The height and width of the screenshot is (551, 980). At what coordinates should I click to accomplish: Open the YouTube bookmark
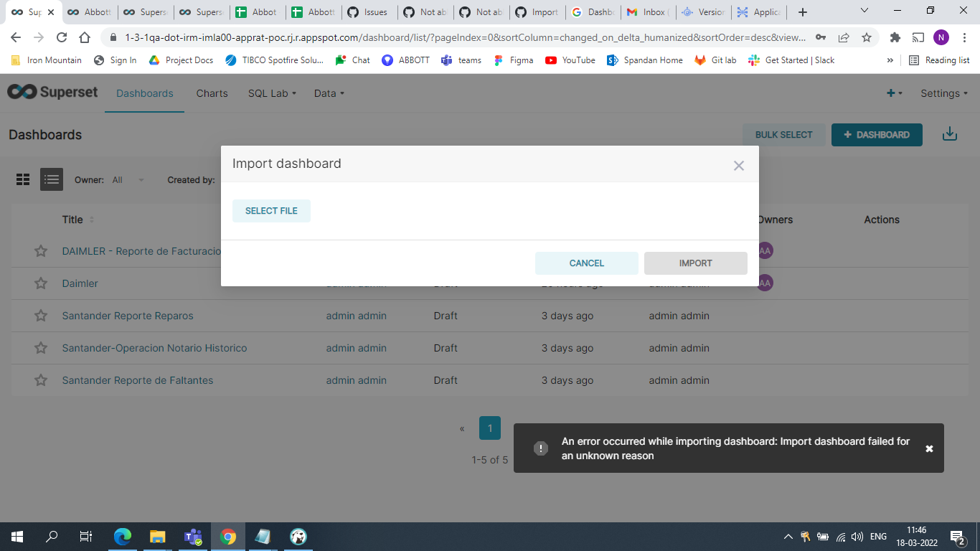point(570,60)
